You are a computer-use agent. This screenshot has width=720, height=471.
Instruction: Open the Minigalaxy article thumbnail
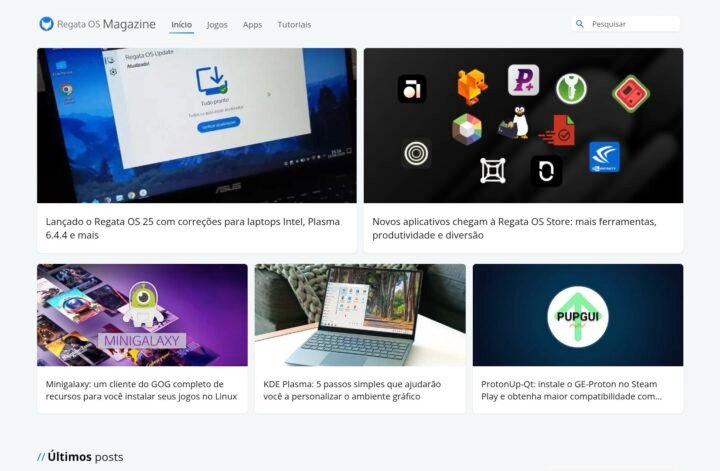click(x=142, y=315)
